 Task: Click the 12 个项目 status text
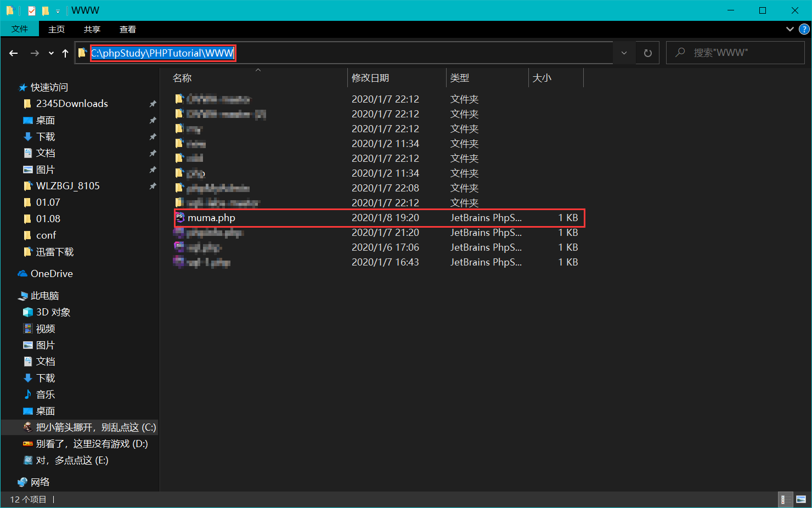(x=29, y=500)
